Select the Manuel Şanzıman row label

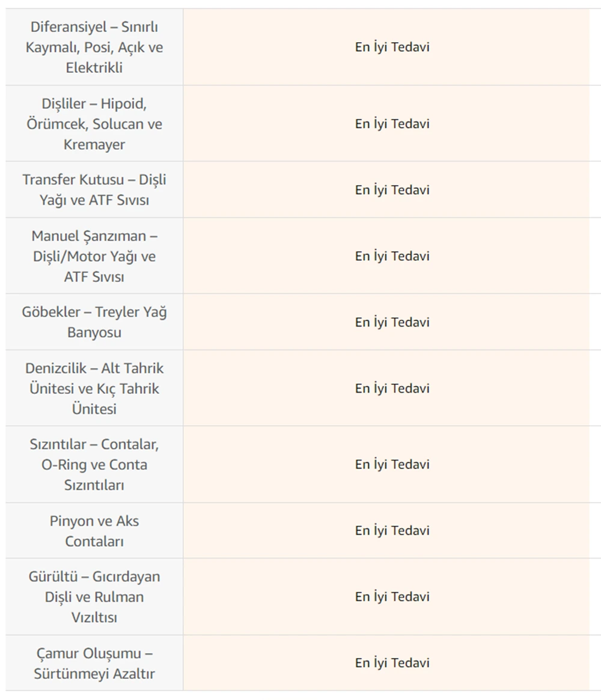[94, 256]
